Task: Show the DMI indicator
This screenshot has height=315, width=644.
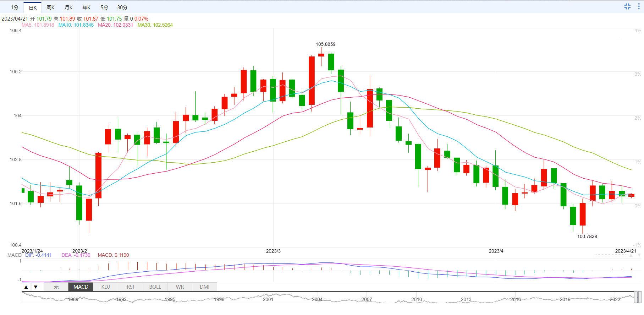Action: tap(205, 287)
